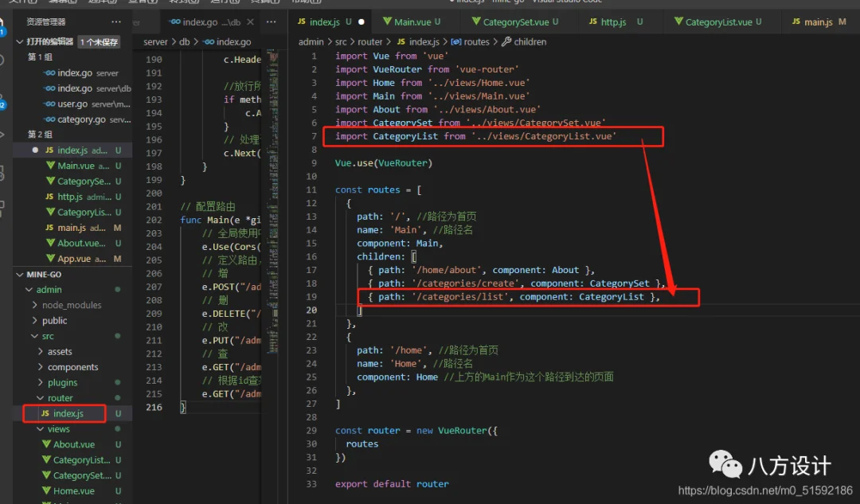The width and height of the screenshot is (860, 504).
Task: Select user.go in open editors
Action: click(x=88, y=104)
